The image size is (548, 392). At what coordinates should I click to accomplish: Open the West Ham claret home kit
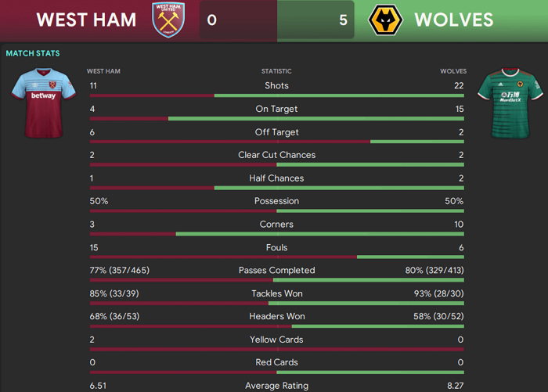coord(44,102)
